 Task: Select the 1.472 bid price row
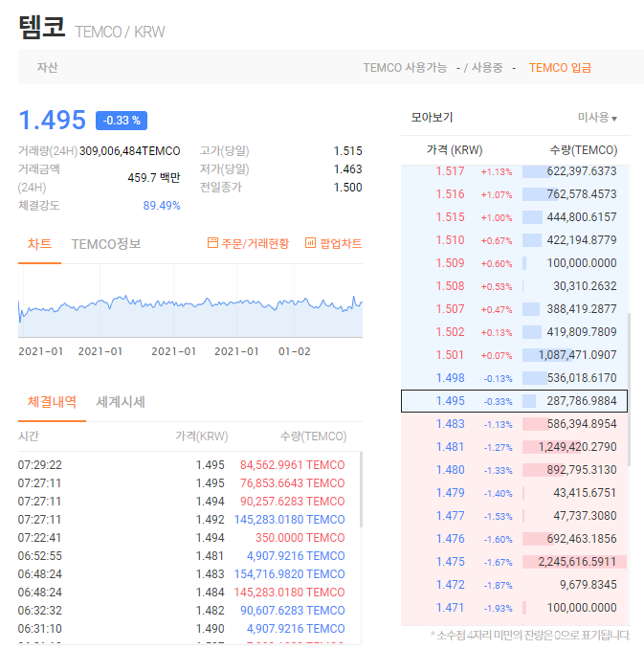(x=514, y=585)
